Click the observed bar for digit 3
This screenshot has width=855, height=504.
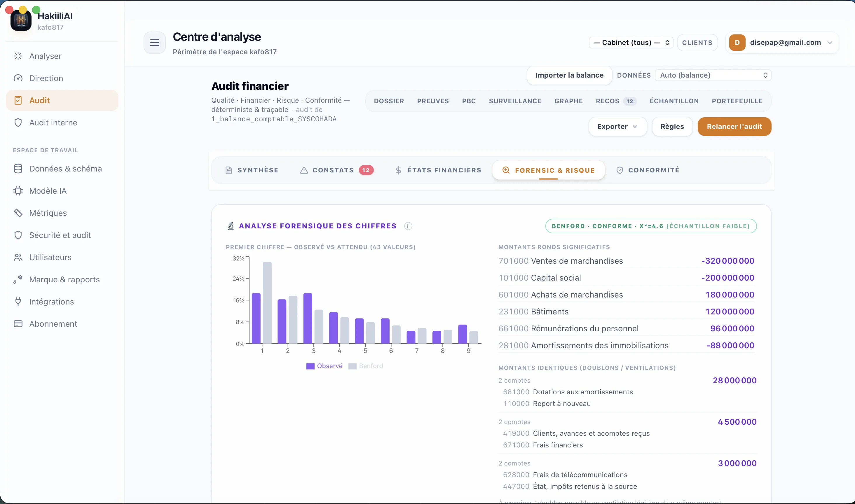coord(308,318)
